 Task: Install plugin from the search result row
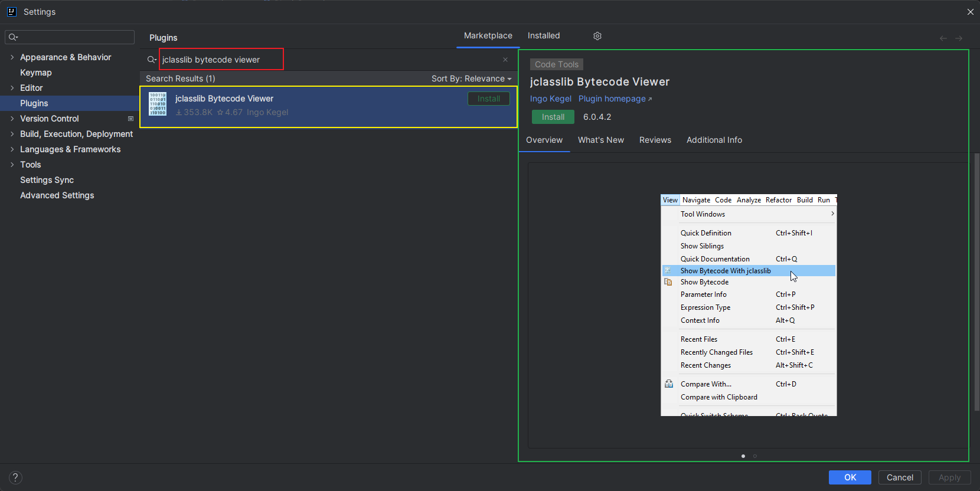click(489, 99)
